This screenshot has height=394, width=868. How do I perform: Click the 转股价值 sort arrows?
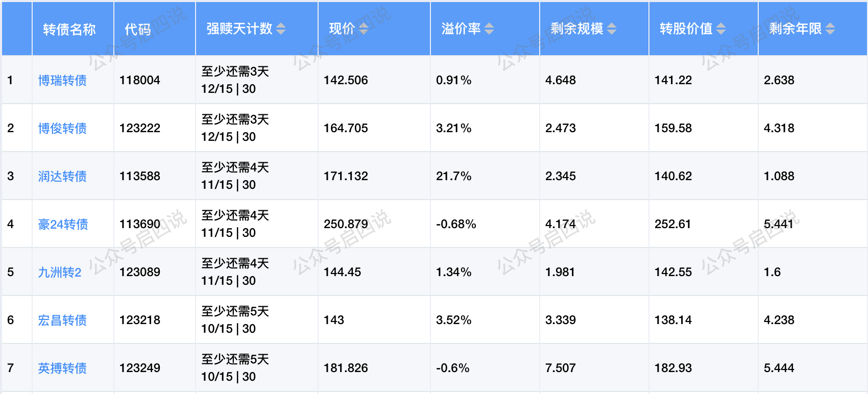point(721,29)
